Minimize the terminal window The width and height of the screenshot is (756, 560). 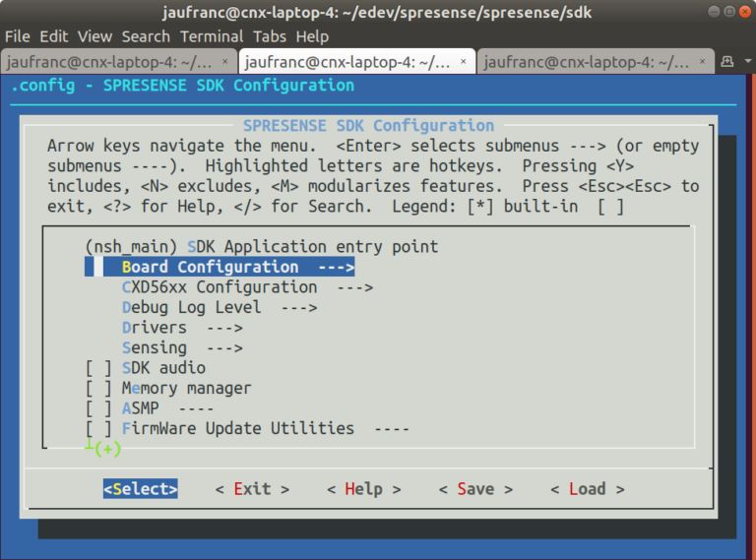coord(714,12)
